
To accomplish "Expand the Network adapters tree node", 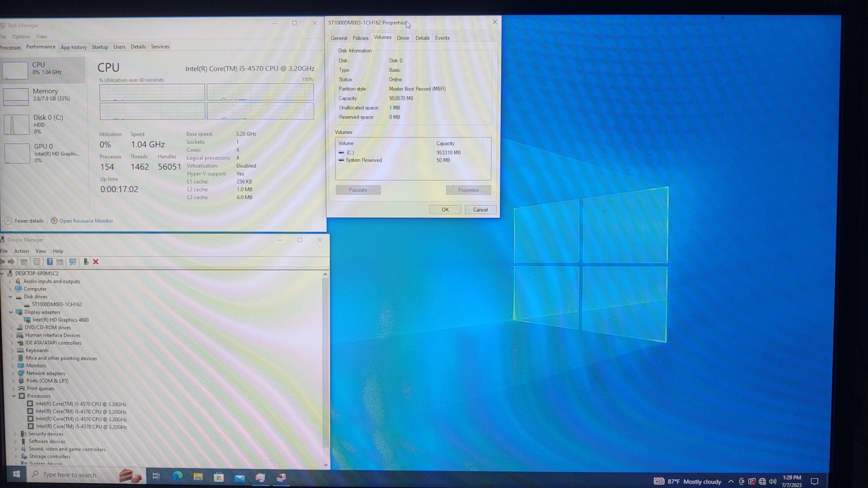I will pyautogui.click(x=13, y=373).
